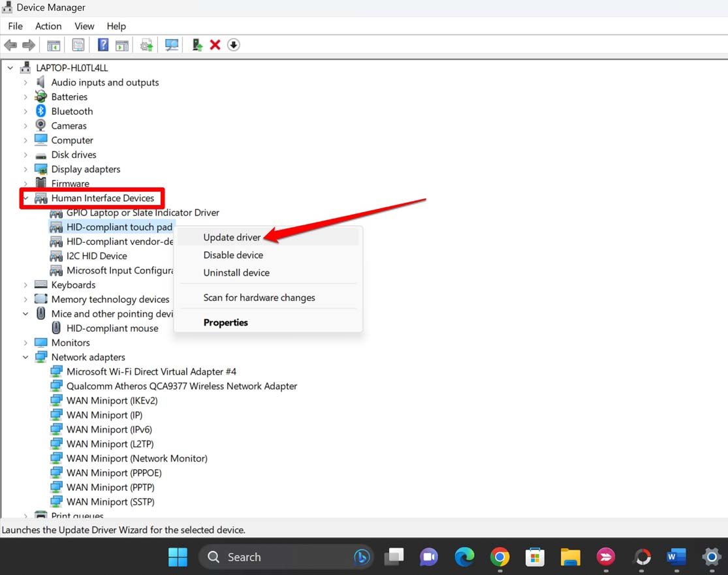Select HID-compliant touch pad device
The image size is (728, 575).
(119, 227)
